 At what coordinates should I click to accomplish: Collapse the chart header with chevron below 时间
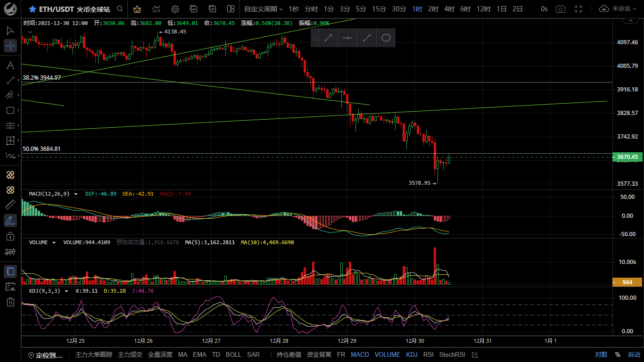click(x=31, y=32)
